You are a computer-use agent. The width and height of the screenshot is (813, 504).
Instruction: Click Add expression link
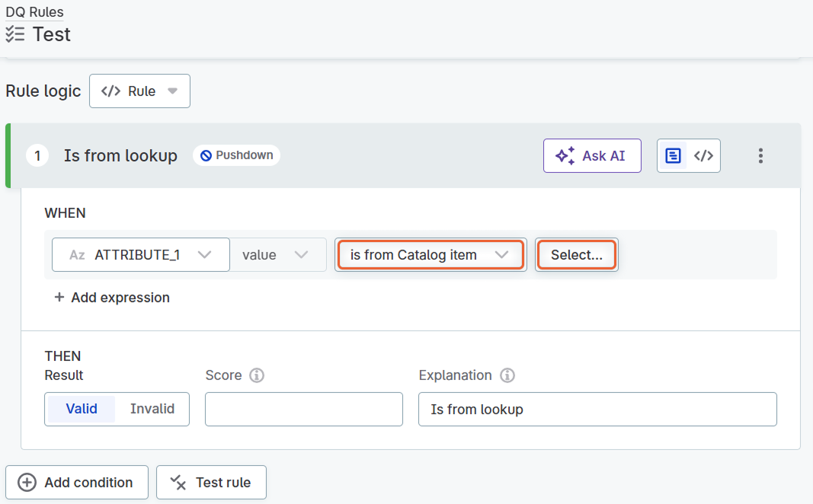click(112, 298)
